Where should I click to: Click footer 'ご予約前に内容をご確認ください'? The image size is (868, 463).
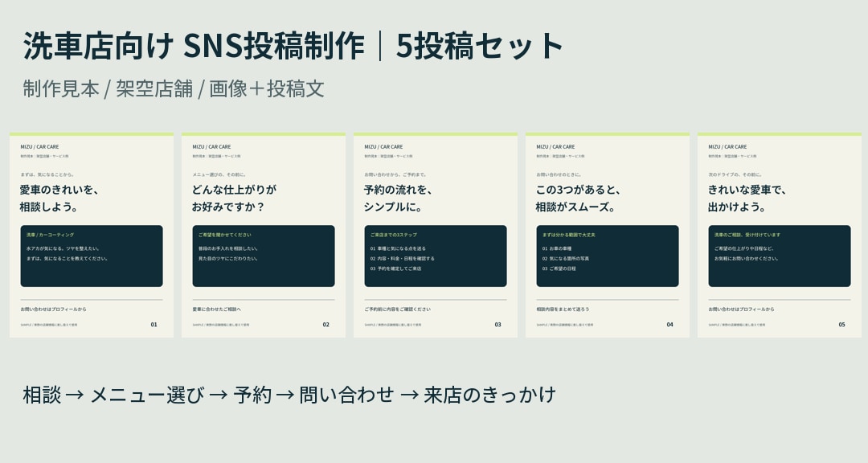click(x=398, y=309)
